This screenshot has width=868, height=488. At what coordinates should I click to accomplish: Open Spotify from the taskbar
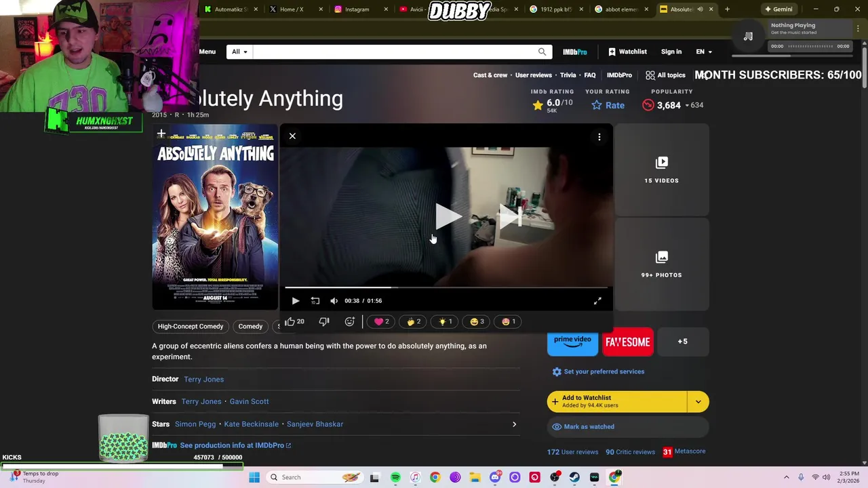395,477
